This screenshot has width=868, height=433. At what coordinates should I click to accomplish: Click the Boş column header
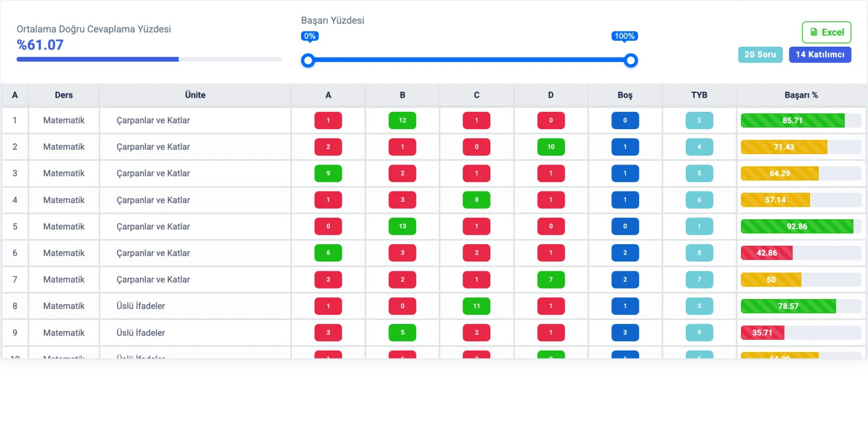(625, 95)
